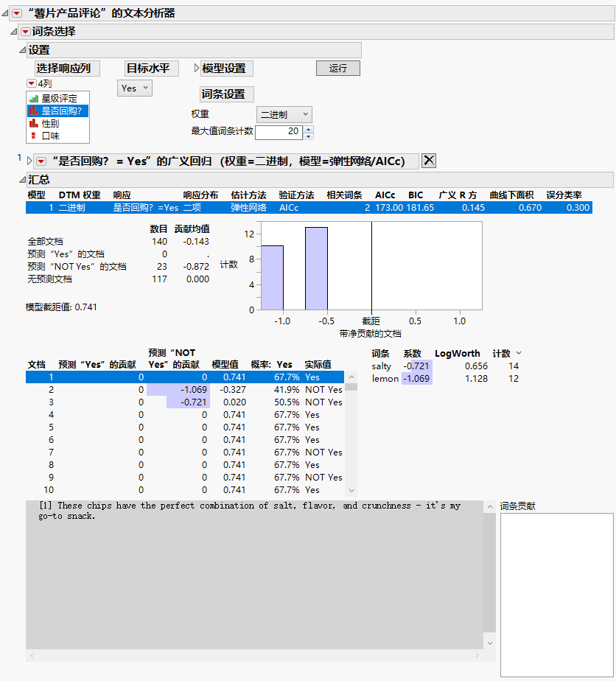Expand the 广义回归 model details triangle
The height and width of the screenshot is (681, 616).
click(x=29, y=161)
